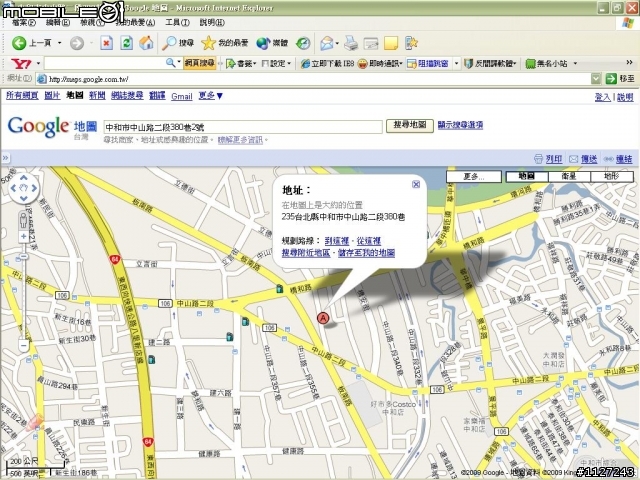This screenshot has height=480, width=640.
Task: Select the Street View pegman icon
Action: (x=24, y=220)
